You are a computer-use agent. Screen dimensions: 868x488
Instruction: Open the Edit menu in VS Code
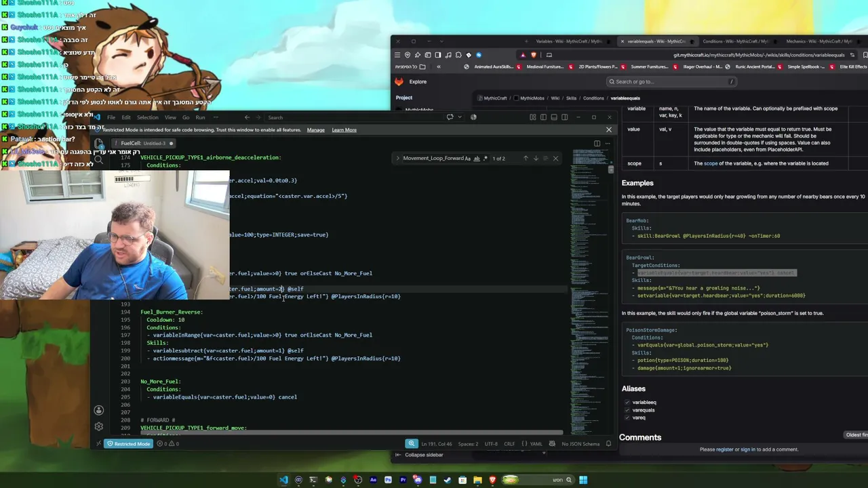pos(126,117)
